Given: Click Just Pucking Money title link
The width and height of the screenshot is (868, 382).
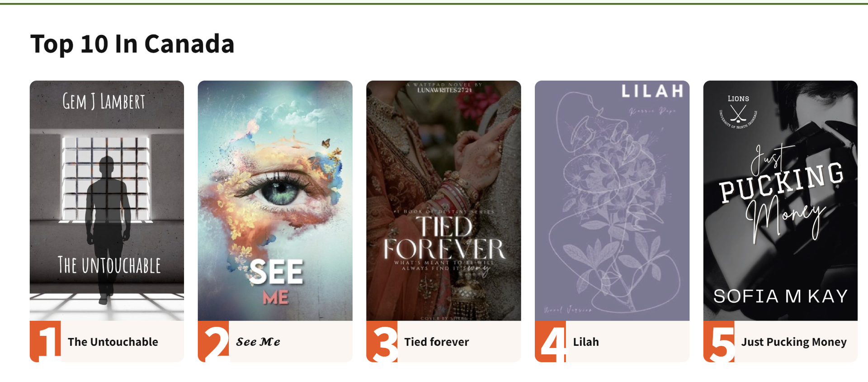Looking at the screenshot, I should tap(794, 342).
